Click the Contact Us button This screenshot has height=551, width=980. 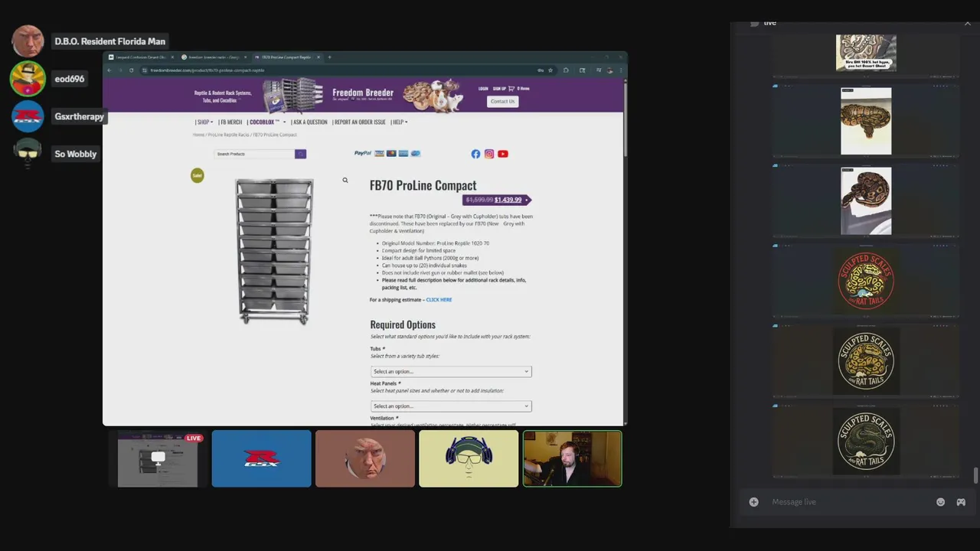point(502,102)
